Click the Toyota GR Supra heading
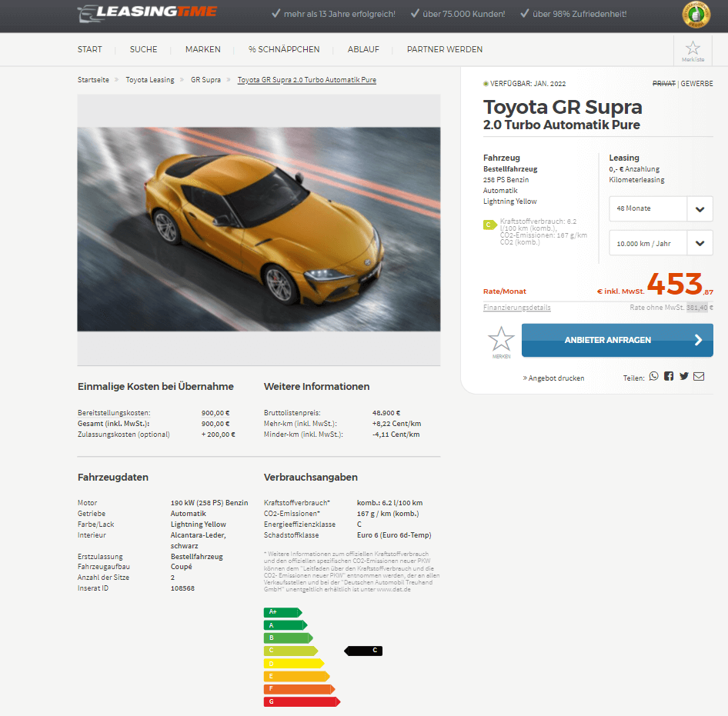This screenshot has width=728, height=716. pyautogui.click(x=563, y=107)
